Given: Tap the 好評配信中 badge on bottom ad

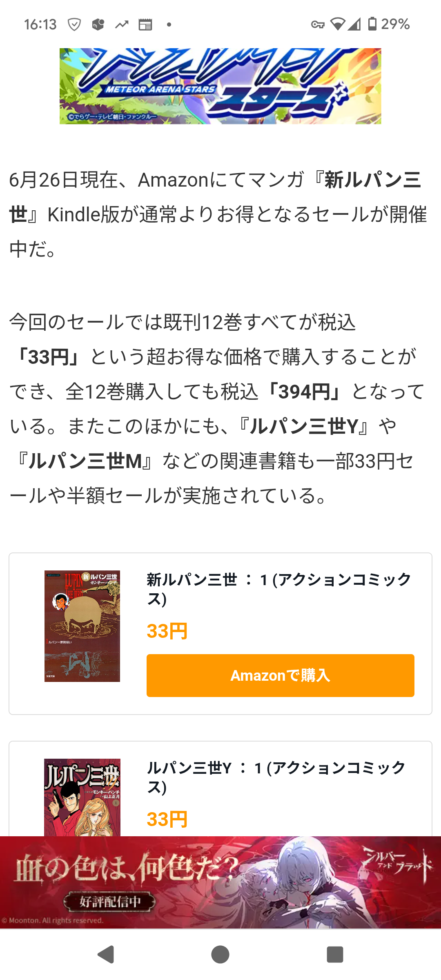Looking at the screenshot, I should tap(109, 902).
